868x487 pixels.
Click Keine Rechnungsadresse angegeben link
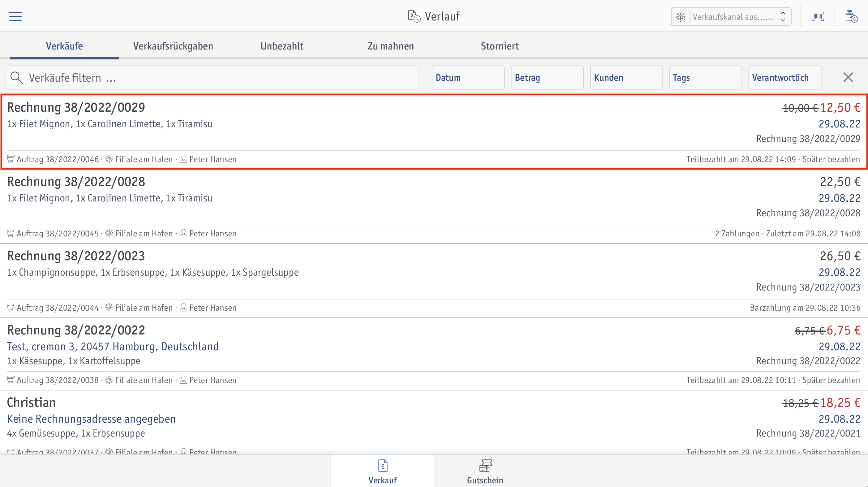[91, 419]
